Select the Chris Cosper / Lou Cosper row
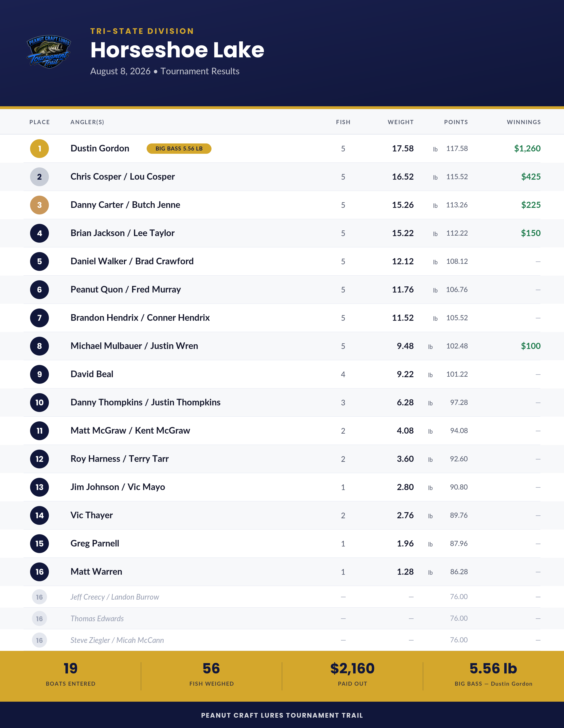 point(282,177)
